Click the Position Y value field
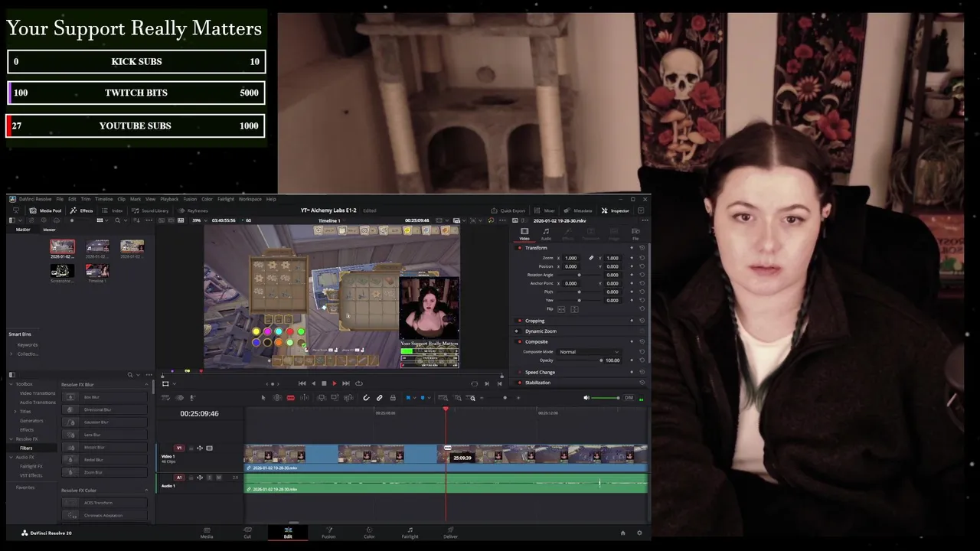 pyautogui.click(x=612, y=266)
